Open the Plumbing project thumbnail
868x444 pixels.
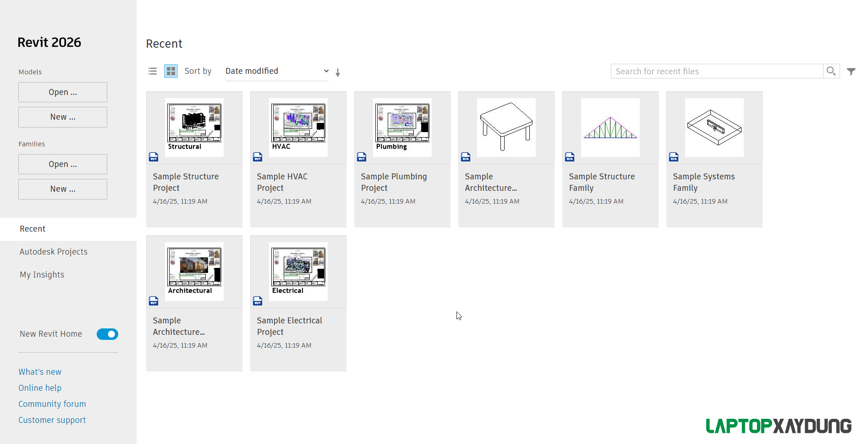click(x=402, y=128)
